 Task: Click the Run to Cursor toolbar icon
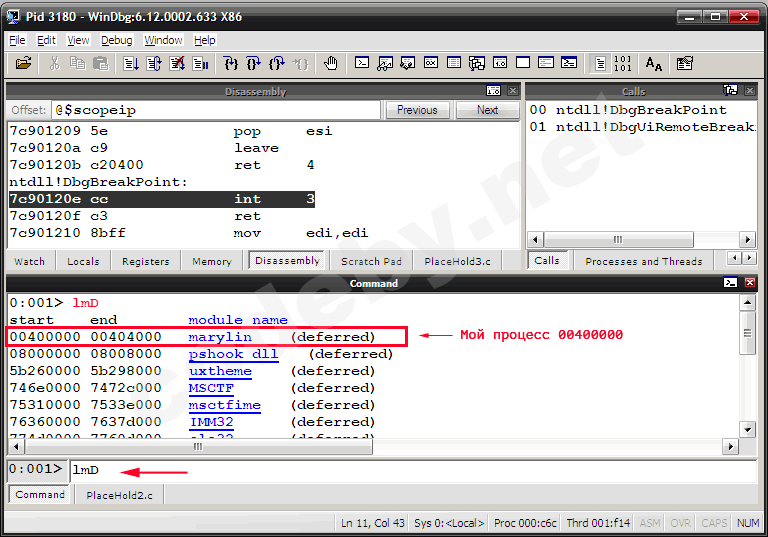coord(300,63)
